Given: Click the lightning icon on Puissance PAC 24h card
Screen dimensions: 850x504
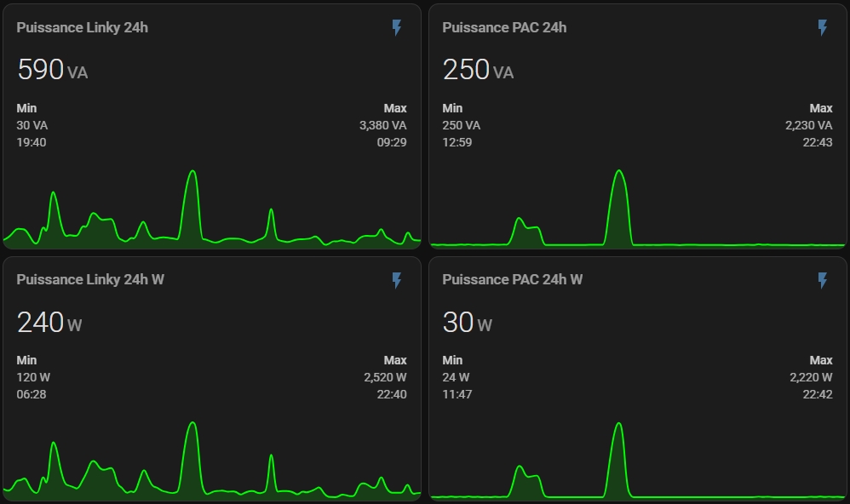Looking at the screenshot, I should (823, 28).
